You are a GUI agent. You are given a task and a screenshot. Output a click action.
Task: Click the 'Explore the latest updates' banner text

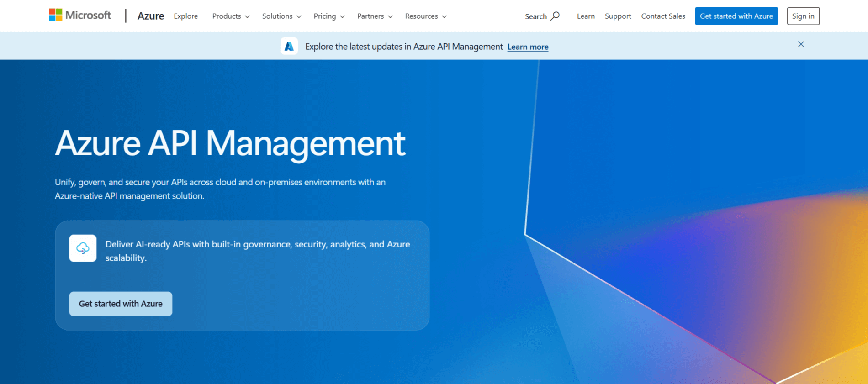coord(404,47)
